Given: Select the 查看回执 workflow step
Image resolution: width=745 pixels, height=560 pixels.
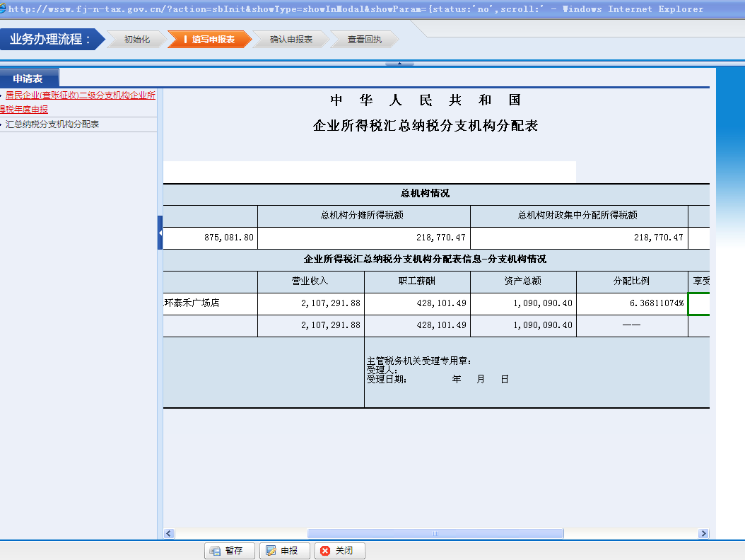Looking at the screenshot, I should (x=364, y=40).
